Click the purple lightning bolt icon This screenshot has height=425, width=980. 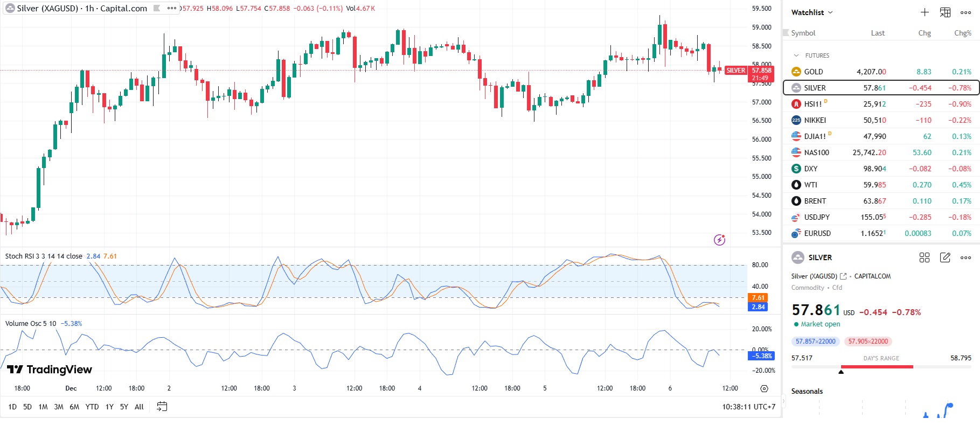point(719,240)
